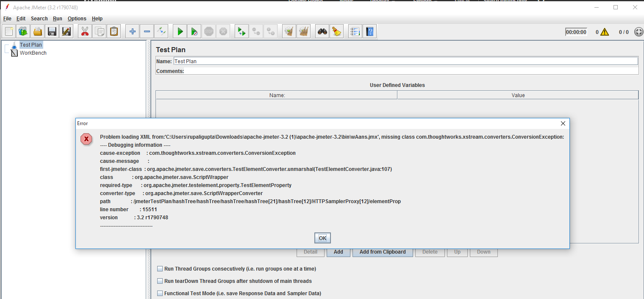Enable Functional Test Mode checkbox

point(160,293)
